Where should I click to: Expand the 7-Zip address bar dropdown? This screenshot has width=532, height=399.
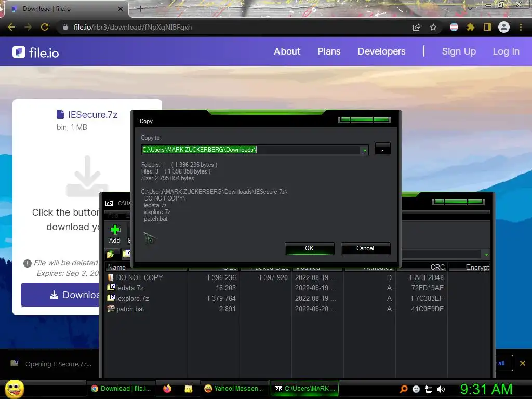click(486, 254)
